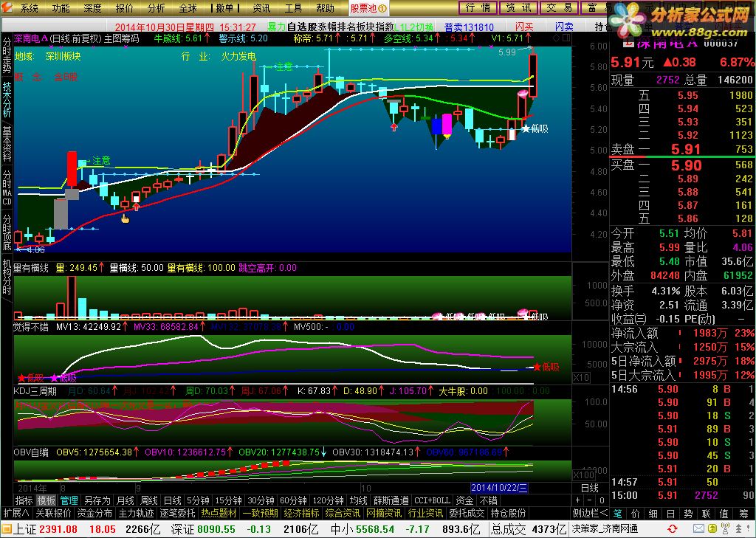Click the yellow status icon beside 上证
This screenshot has width=756, height=538.
[x=6, y=530]
